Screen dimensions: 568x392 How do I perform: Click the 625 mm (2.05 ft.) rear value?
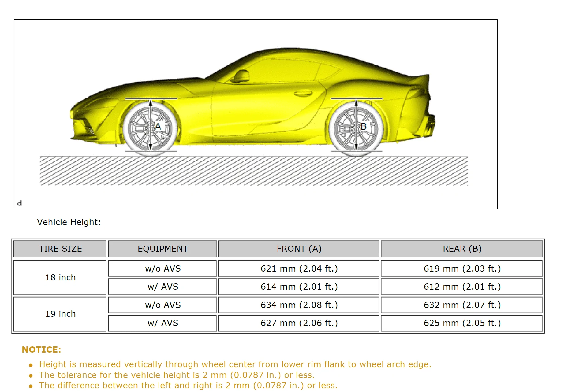coord(462,323)
